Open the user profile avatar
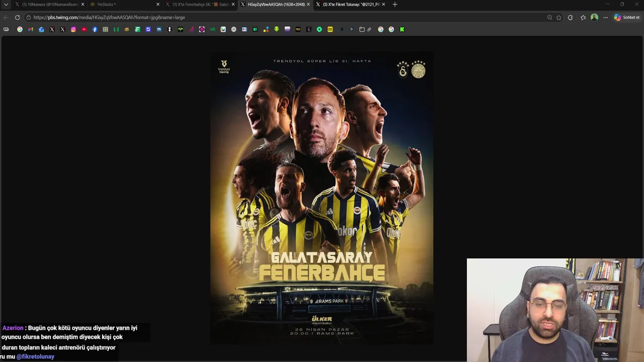 pyautogui.click(x=594, y=17)
